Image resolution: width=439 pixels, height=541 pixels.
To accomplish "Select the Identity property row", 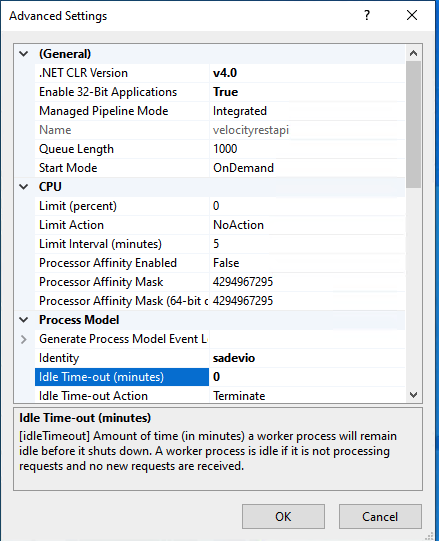I will coord(220,358).
